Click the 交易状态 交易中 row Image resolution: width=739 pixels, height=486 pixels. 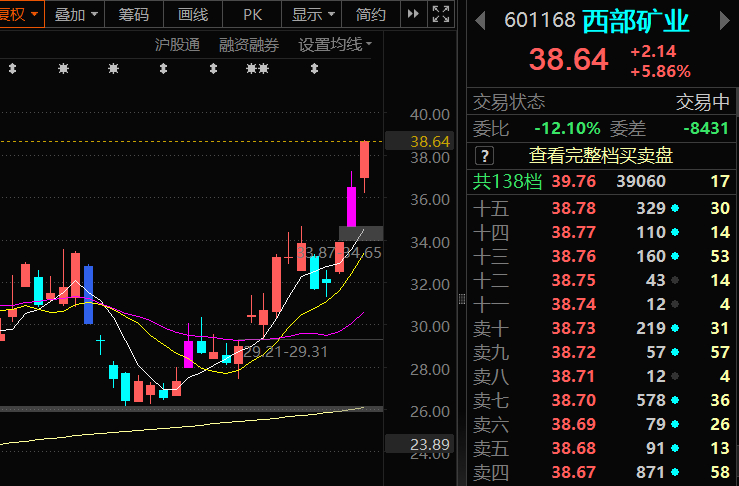point(601,102)
